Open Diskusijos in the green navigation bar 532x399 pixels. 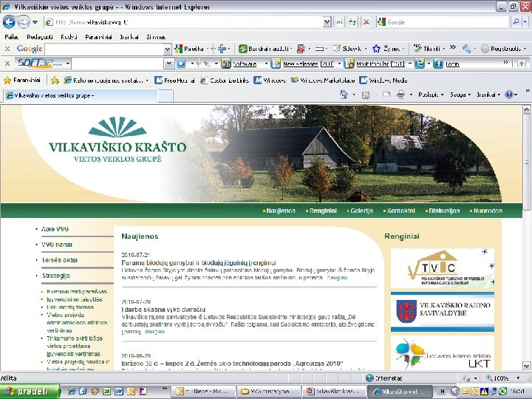pyautogui.click(x=444, y=211)
